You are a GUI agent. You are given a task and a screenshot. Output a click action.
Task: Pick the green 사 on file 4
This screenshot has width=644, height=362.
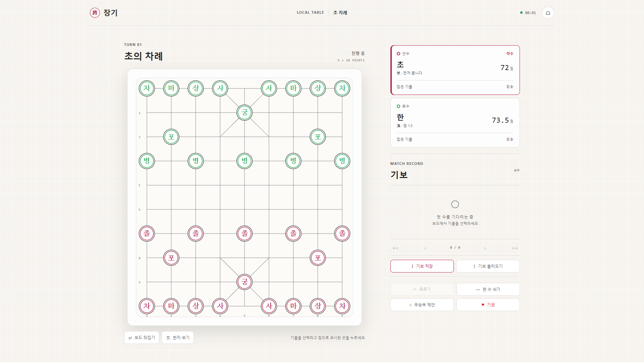point(220,88)
